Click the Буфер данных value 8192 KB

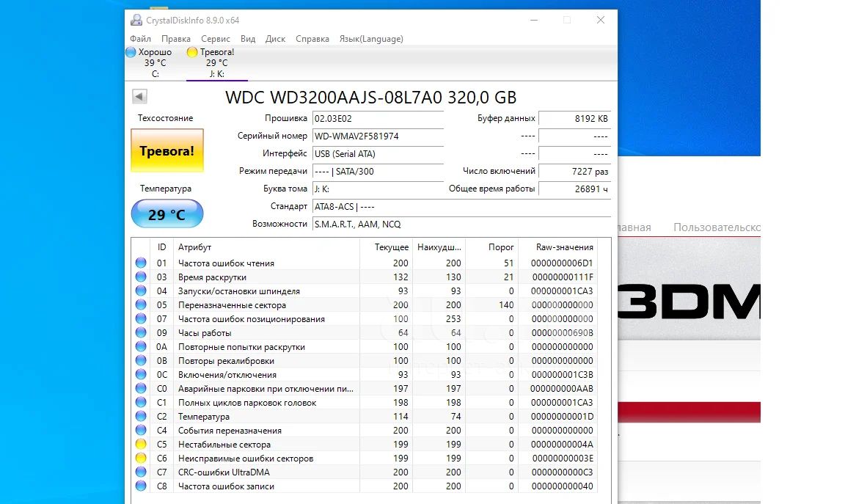point(574,119)
